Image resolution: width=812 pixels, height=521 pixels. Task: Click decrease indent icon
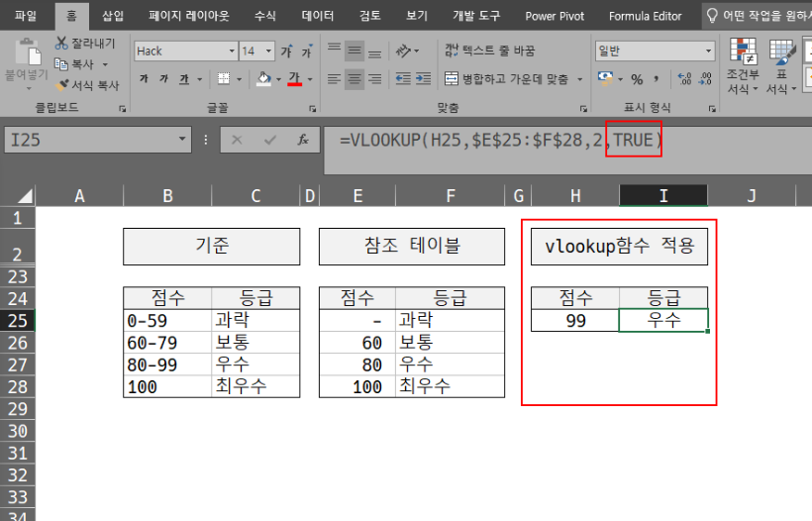[x=403, y=78]
